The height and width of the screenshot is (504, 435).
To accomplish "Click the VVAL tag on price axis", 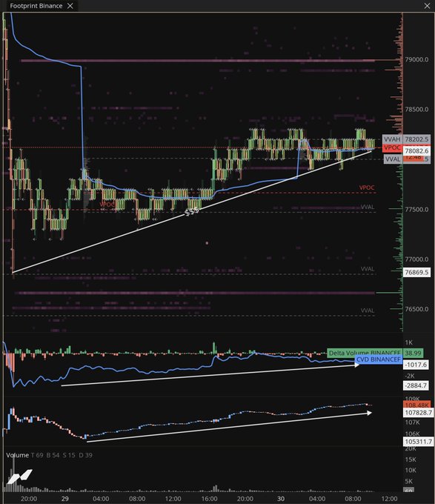I will coord(393,159).
